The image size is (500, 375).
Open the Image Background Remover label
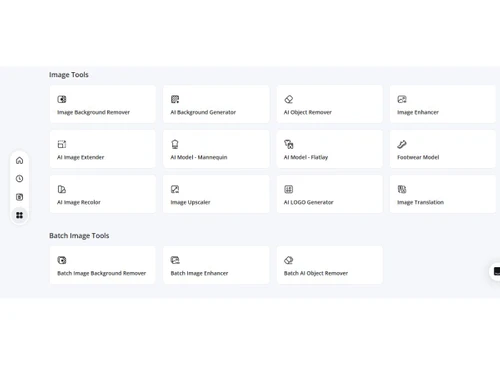click(x=93, y=112)
